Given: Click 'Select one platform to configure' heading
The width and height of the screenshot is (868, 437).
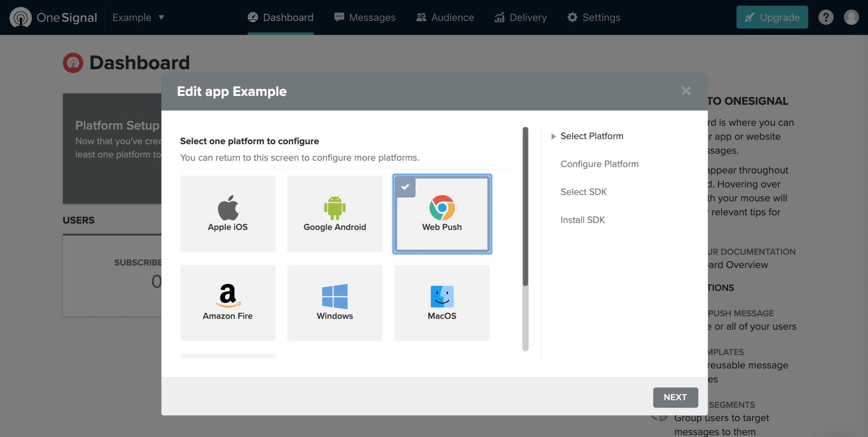Looking at the screenshot, I should click(249, 141).
